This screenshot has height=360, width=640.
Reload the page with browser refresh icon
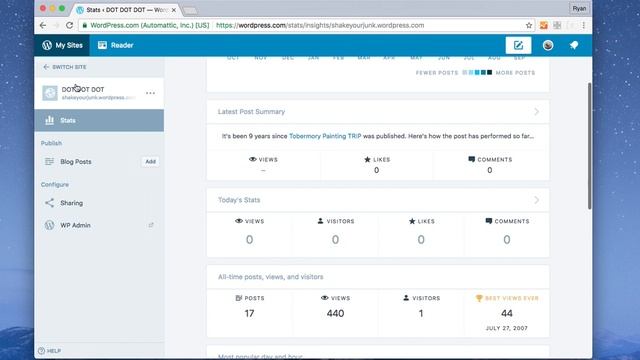(69, 25)
